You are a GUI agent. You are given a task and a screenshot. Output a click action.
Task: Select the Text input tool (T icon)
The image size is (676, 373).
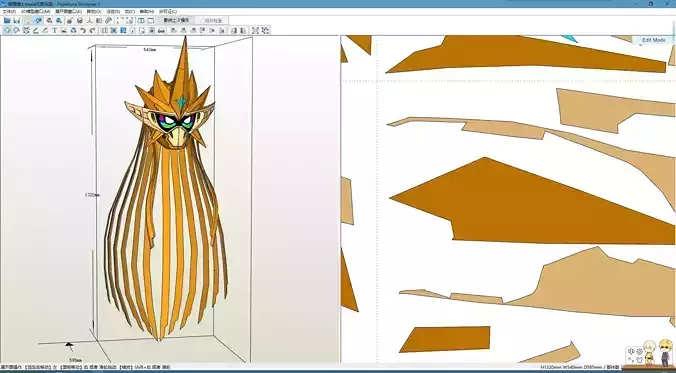point(55,31)
